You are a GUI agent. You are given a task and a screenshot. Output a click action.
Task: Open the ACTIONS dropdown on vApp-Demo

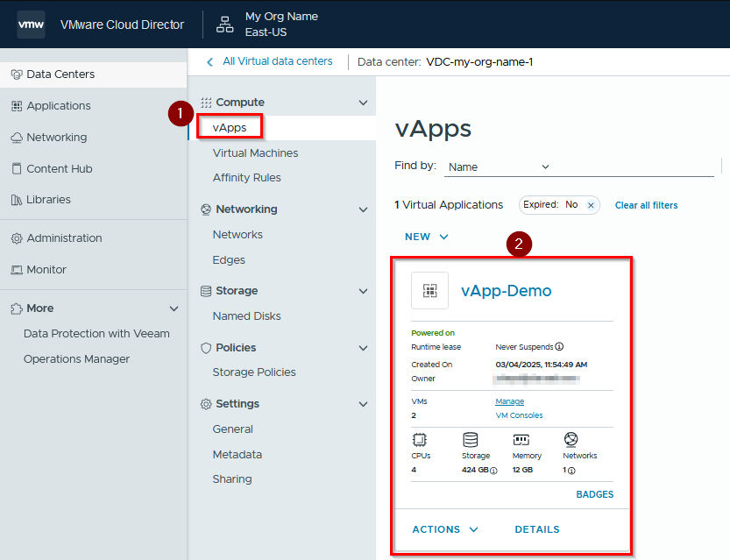445,529
